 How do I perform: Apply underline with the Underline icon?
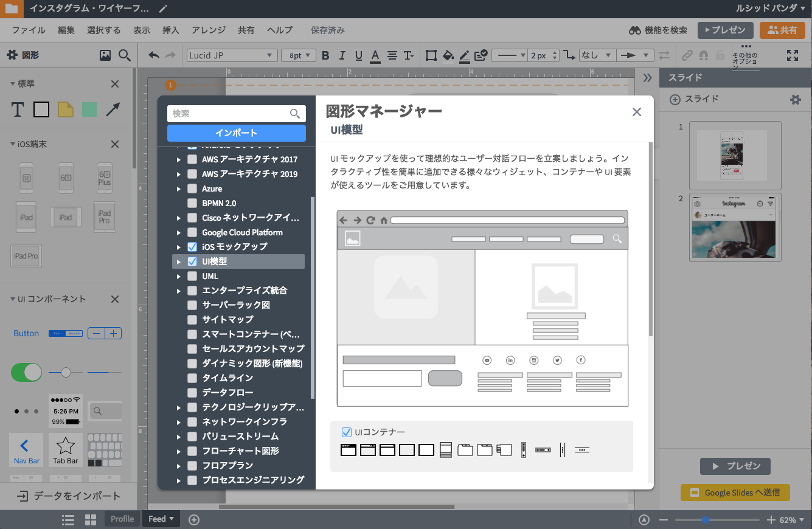coord(358,55)
